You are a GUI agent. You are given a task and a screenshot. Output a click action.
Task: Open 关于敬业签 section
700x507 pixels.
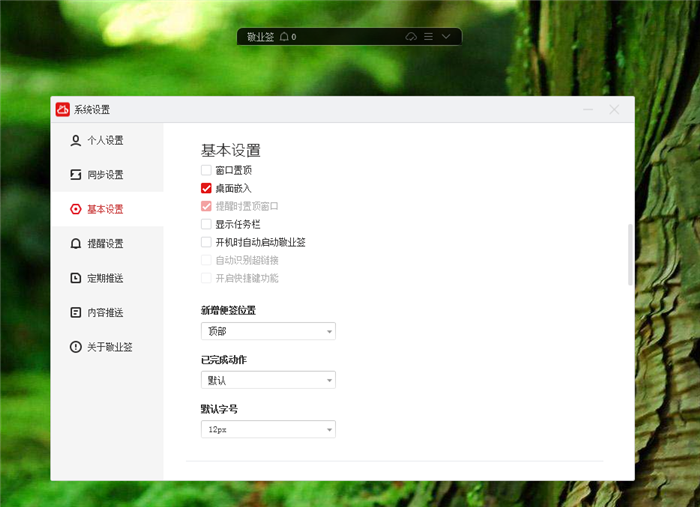[107, 347]
